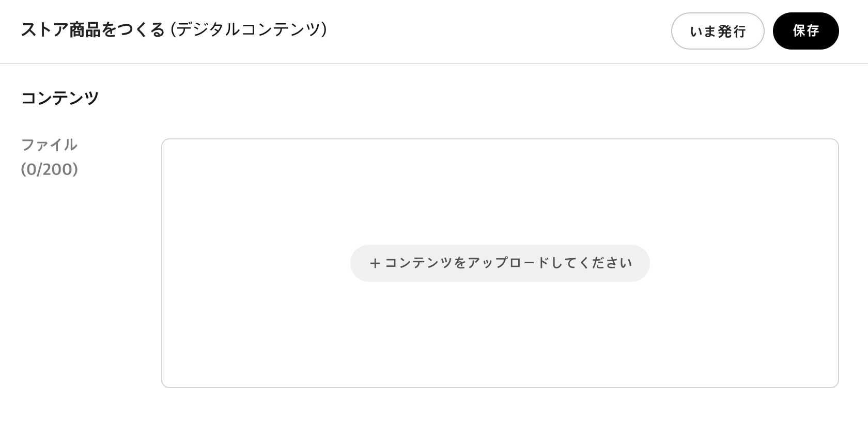
Task: Click the コンテンツ section heading
Action: [x=60, y=97]
